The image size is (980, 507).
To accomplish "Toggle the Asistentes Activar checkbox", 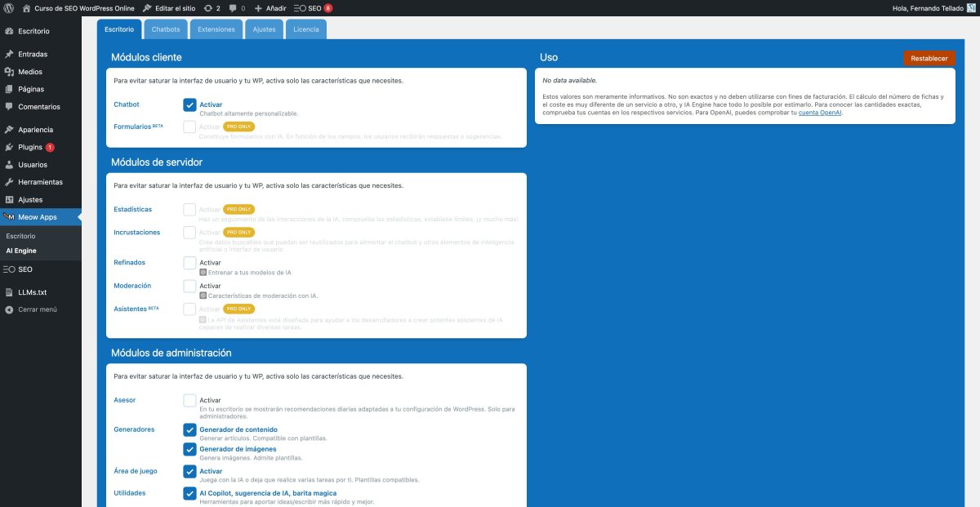I will (189, 309).
